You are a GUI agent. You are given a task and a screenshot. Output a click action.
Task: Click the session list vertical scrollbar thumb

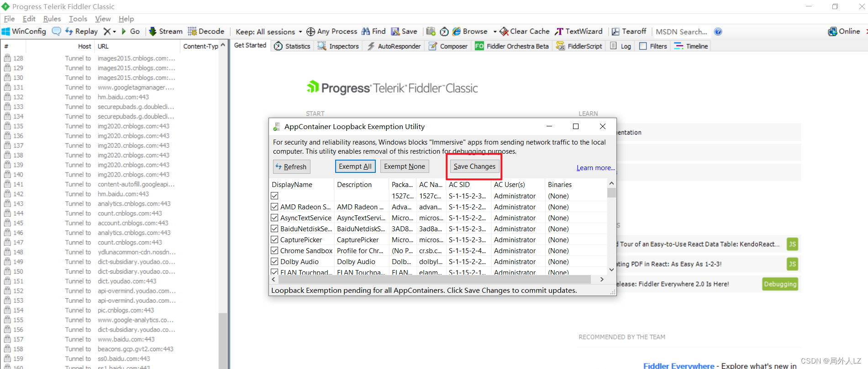click(223, 340)
